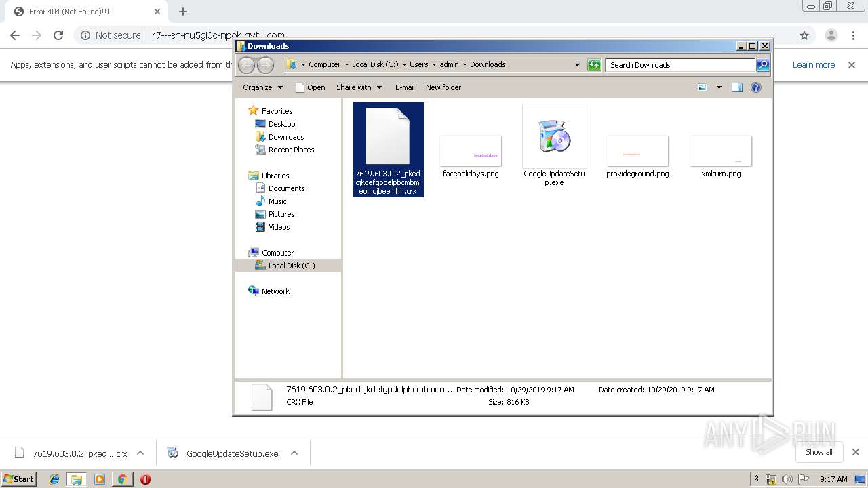Expand the Users breadcrumb arrow
868x488 pixels.
tap(434, 65)
